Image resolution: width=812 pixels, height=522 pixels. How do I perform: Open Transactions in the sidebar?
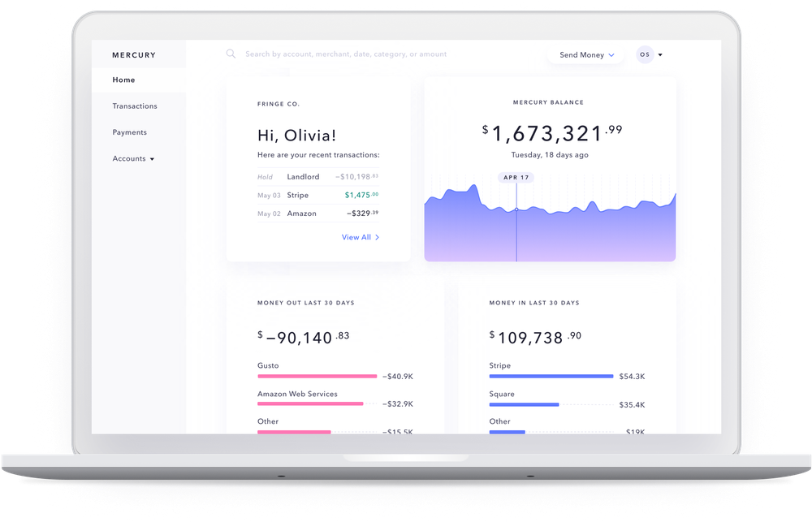pos(135,106)
